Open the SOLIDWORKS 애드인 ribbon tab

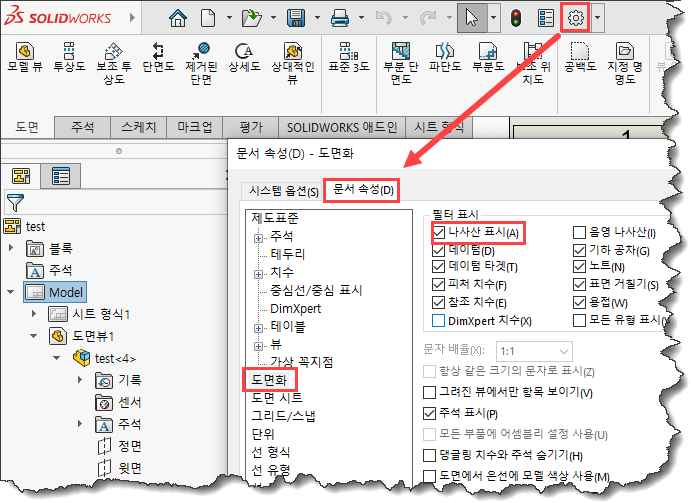[x=342, y=127]
